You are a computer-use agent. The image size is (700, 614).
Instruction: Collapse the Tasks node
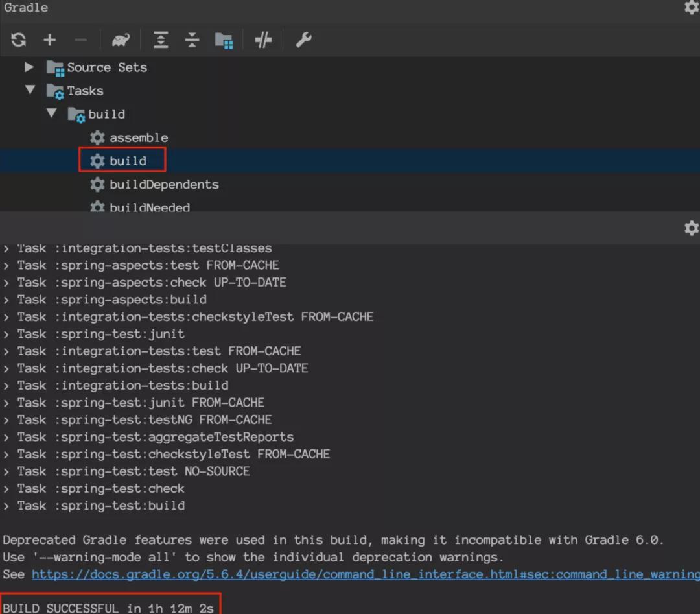pyautogui.click(x=30, y=89)
